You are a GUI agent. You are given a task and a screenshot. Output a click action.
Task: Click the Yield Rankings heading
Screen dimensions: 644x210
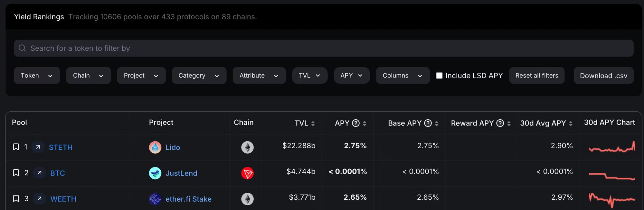(x=39, y=17)
